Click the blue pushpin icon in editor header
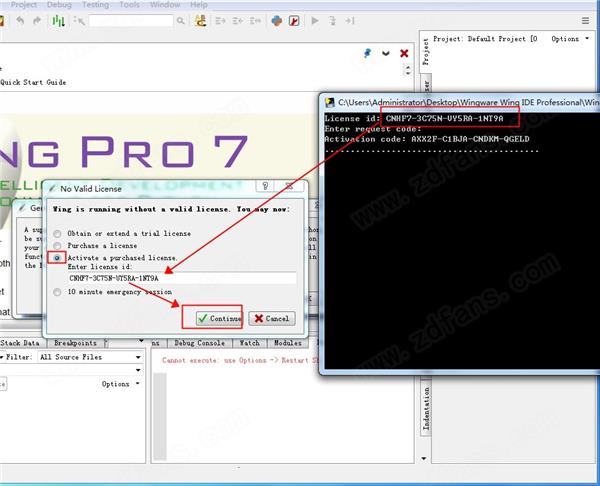Screen dimensions: 600x486 [x=367, y=53]
